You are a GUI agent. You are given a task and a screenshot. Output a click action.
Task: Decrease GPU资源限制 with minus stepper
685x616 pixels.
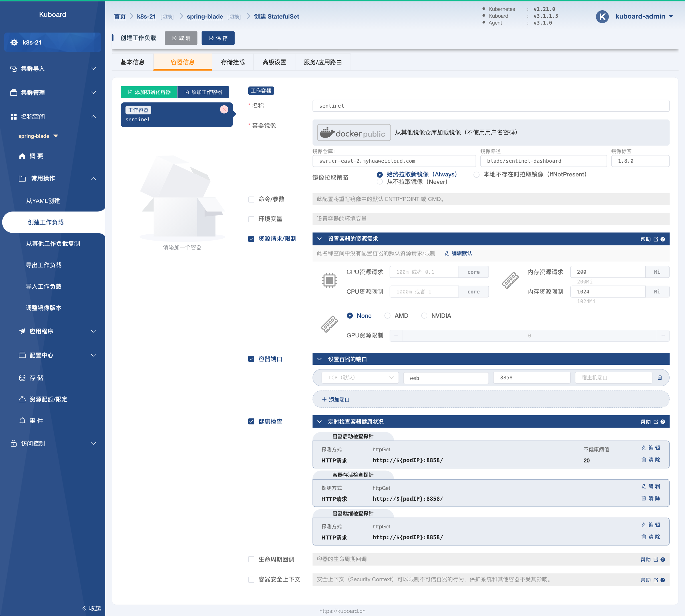point(396,336)
